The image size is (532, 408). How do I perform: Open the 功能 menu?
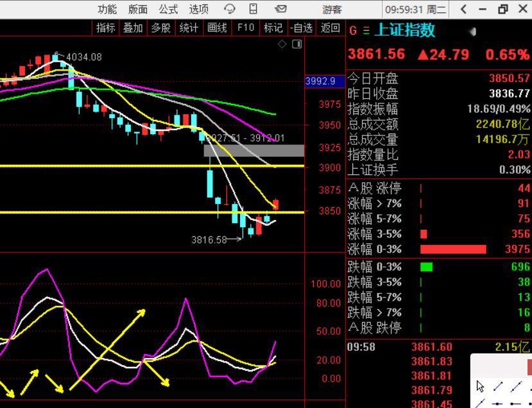coord(107,9)
